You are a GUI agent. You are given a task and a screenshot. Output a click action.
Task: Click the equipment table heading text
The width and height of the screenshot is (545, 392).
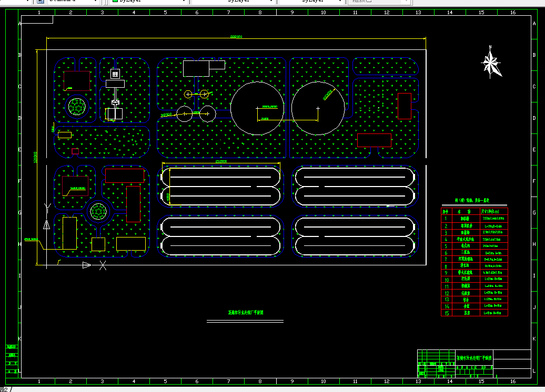pos(472,200)
